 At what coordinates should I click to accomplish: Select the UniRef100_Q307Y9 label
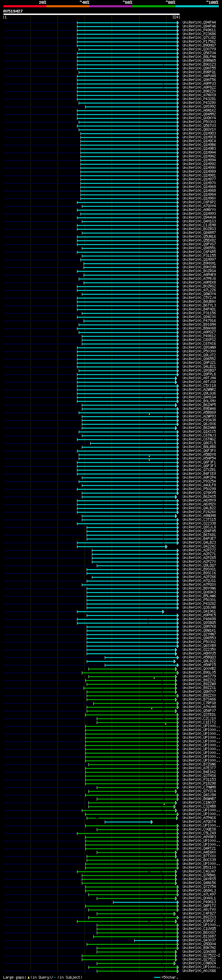click(x=199, y=49)
